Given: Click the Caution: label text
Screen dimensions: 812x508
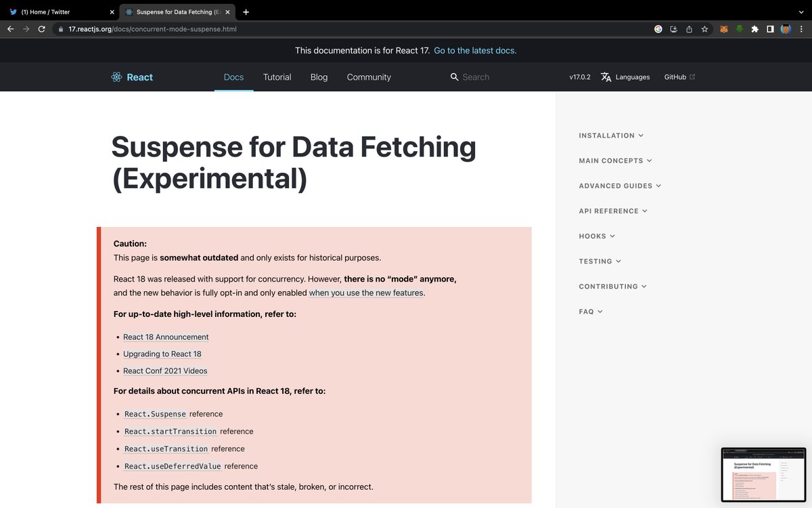Looking at the screenshot, I should (130, 244).
